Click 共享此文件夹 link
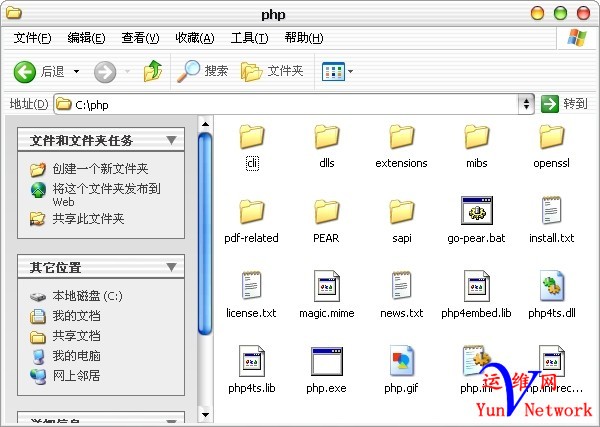This screenshot has height=427, width=600. 88,218
